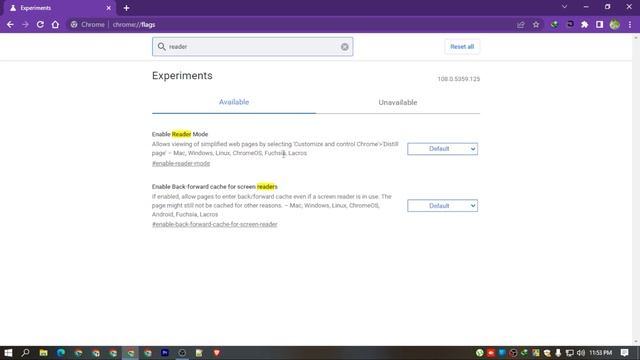The height and width of the screenshot is (360, 640).
Task: Open the Home page button
Action: point(55,24)
